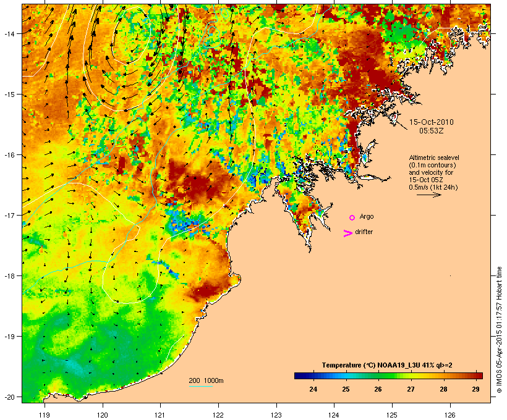Viewport: 507px width, 420px height.
Task: Click the longitude axis label 125
Action: tap(392, 415)
